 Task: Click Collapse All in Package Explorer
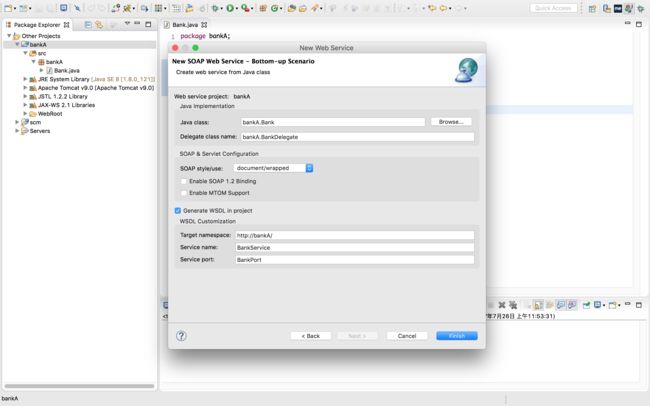pos(88,25)
